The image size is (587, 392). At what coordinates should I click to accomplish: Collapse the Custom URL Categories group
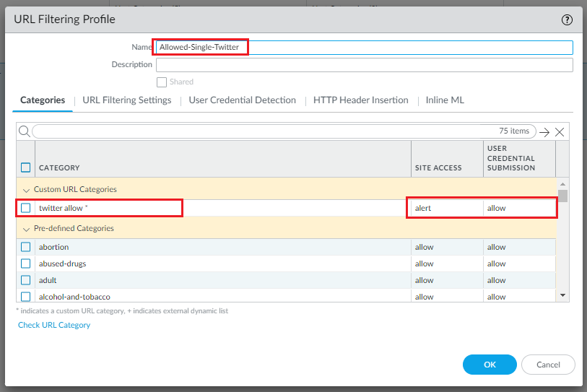(x=27, y=189)
